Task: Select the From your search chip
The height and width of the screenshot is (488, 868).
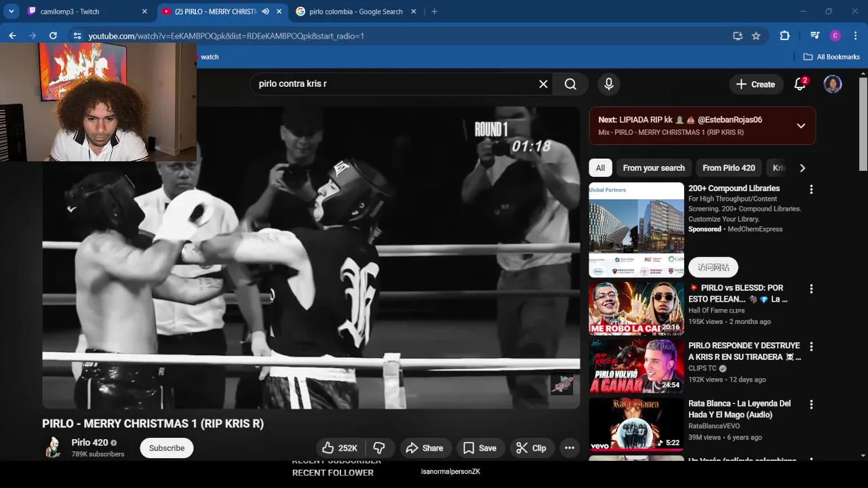Action: click(654, 168)
